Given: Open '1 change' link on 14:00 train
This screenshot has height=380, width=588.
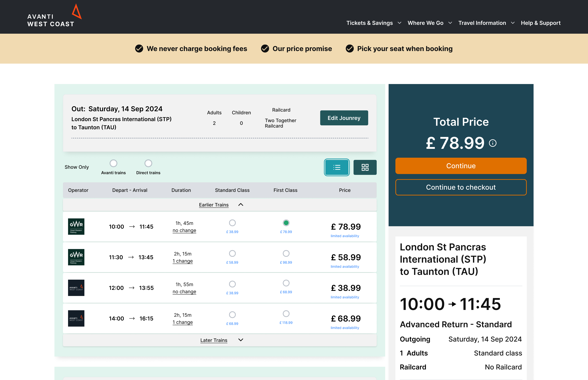Looking at the screenshot, I should click(183, 322).
